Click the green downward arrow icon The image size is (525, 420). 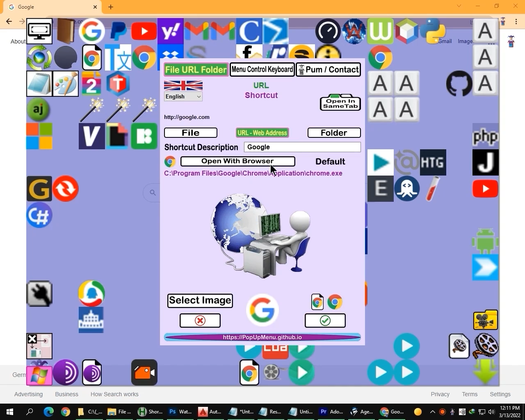pos(486,372)
